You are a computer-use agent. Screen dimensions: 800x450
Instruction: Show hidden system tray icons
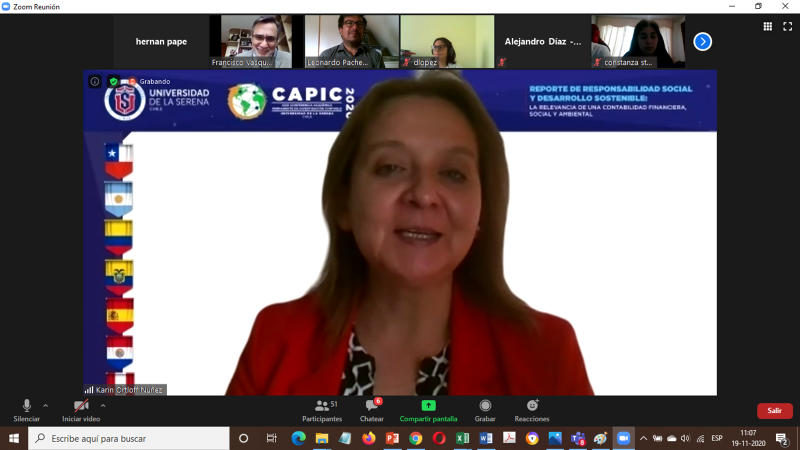(x=643, y=438)
